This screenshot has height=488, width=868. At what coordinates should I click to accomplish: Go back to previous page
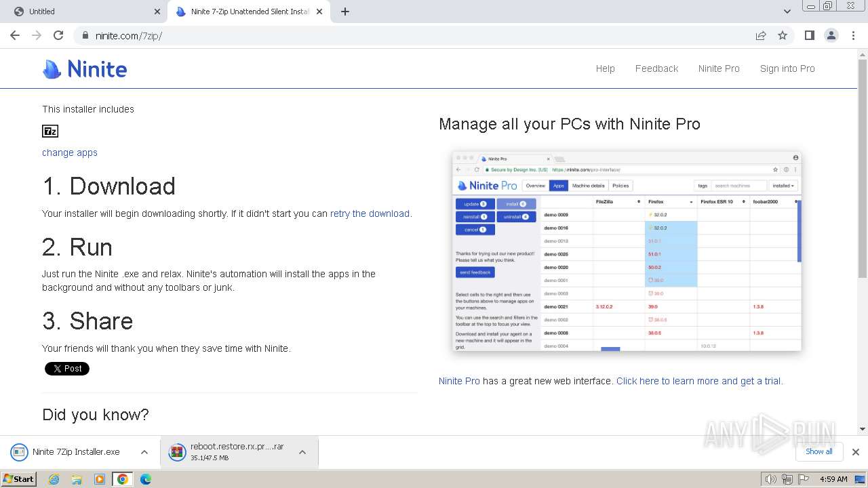(x=15, y=35)
